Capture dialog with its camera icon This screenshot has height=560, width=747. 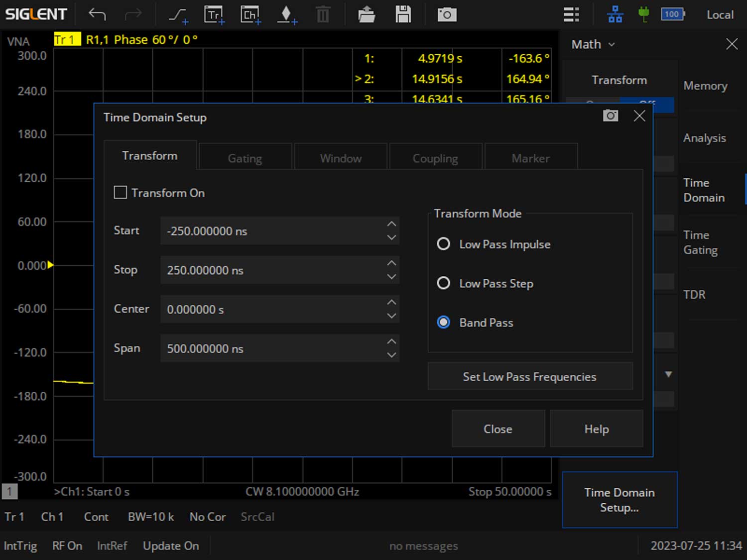610,116
